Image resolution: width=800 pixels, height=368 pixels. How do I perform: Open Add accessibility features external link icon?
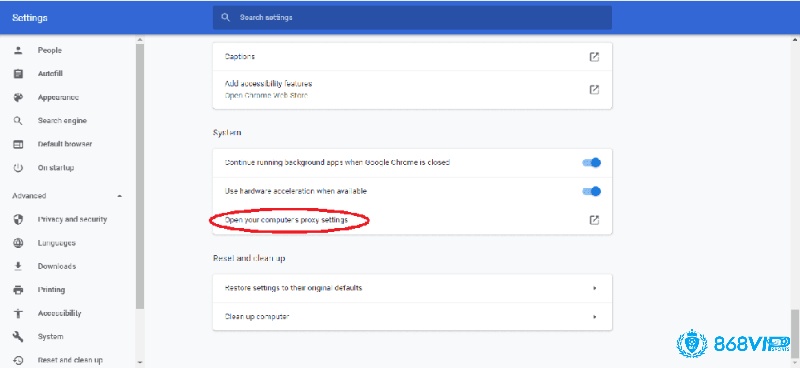(594, 89)
